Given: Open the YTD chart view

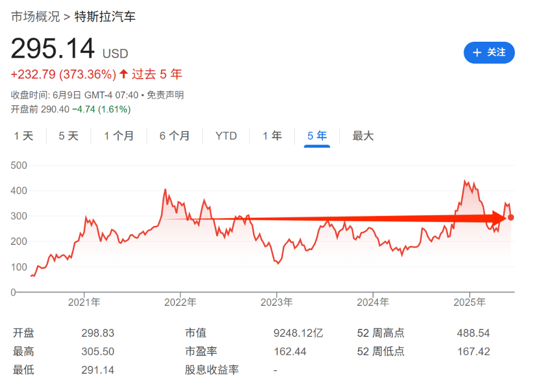Looking at the screenshot, I should point(226,136).
